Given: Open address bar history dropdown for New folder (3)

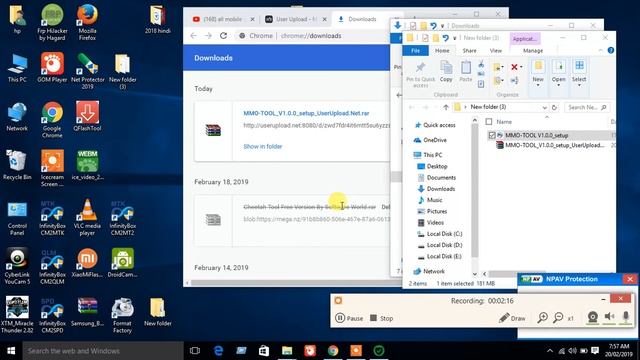Looking at the screenshot, I should 544,107.
